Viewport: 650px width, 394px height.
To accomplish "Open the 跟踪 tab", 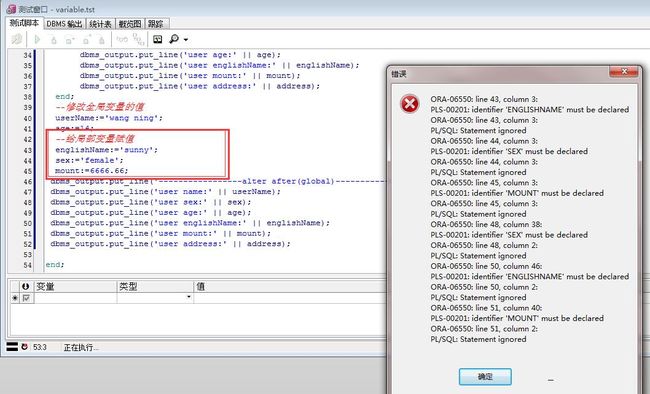I will click(156, 24).
